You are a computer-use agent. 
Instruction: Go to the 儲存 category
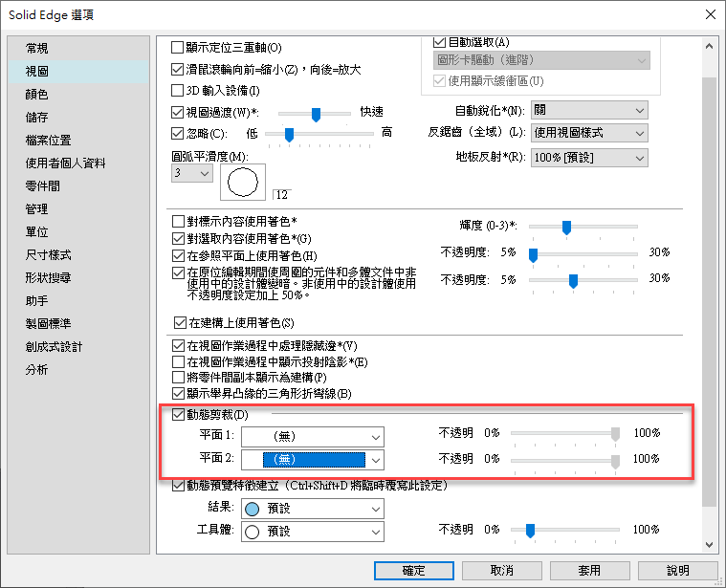(x=37, y=117)
